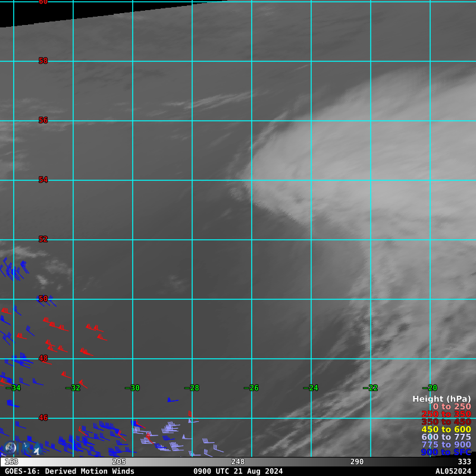Screen dimensions: 476x476
Task: Click the "290" color bar value
Action: [357, 462]
